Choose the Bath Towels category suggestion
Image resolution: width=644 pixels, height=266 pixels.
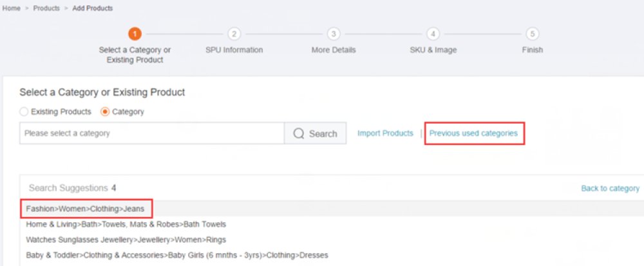pyautogui.click(x=126, y=225)
